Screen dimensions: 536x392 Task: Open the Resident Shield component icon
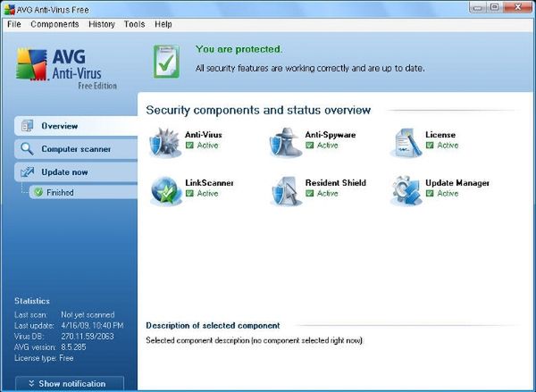pyautogui.click(x=286, y=191)
